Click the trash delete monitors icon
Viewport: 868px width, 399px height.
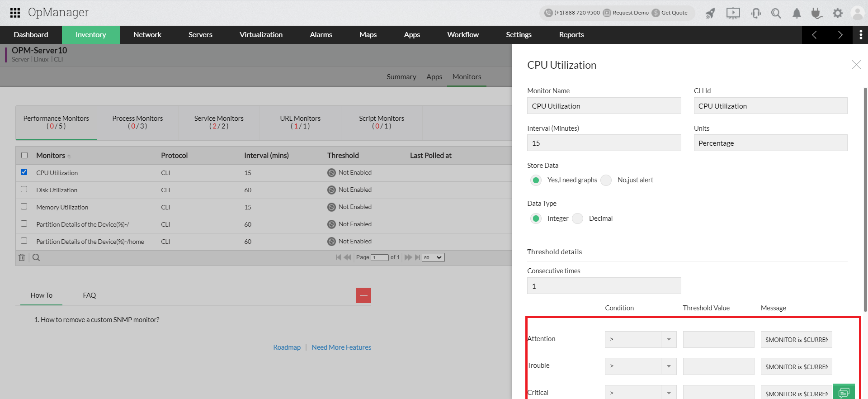click(x=22, y=257)
